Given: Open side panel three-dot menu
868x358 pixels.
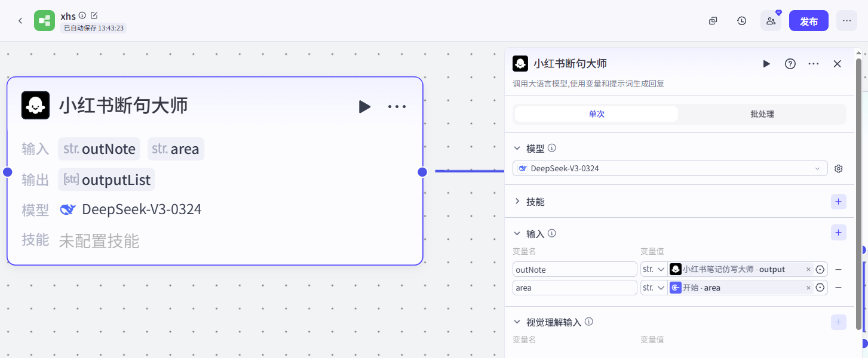Looking at the screenshot, I should click(x=814, y=64).
